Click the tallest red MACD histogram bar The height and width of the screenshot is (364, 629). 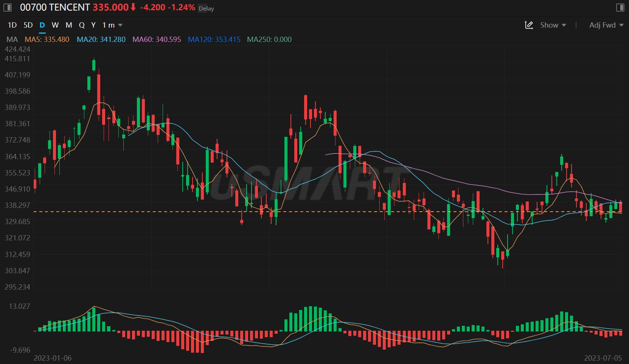tap(203, 342)
